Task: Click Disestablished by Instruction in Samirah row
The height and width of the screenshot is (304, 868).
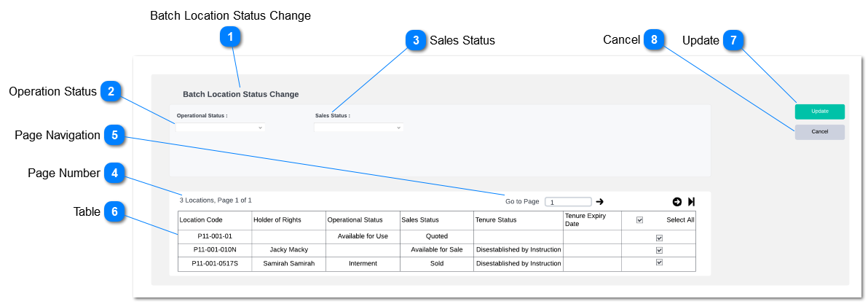Action: (518, 264)
